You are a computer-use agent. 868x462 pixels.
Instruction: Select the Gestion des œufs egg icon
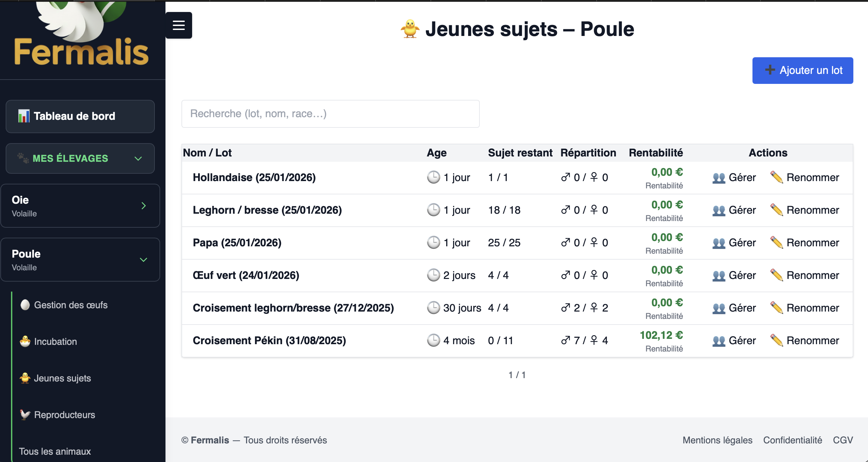(25, 305)
